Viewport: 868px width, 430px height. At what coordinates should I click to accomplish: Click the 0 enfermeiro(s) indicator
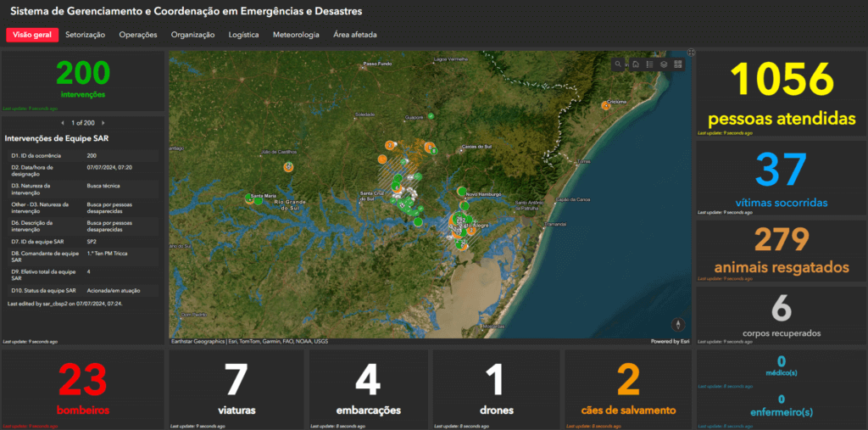[782, 407]
